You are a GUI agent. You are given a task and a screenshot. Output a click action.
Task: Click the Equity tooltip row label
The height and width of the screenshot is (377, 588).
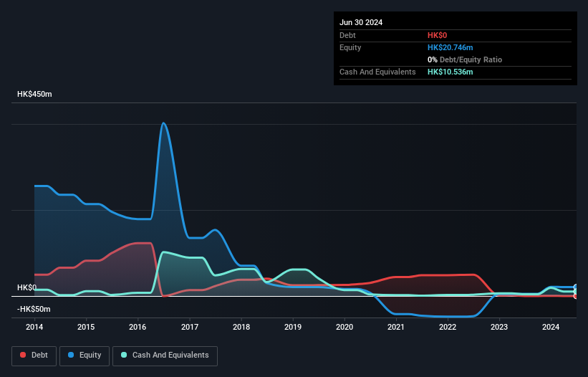coord(350,47)
